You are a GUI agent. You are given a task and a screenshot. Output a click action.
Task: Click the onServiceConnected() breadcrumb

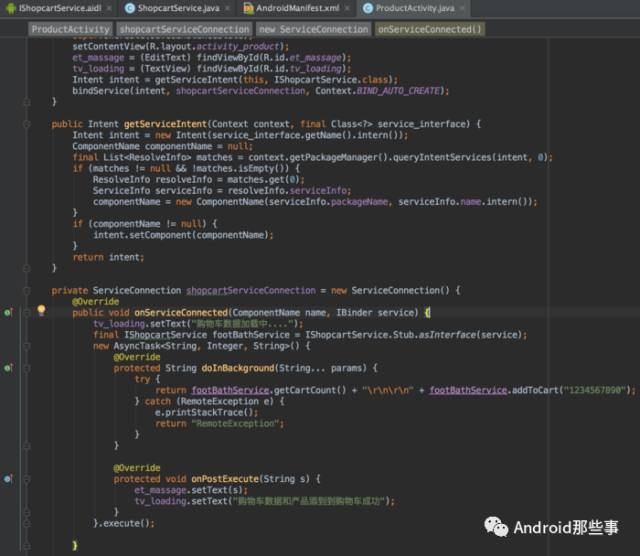point(430,29)
